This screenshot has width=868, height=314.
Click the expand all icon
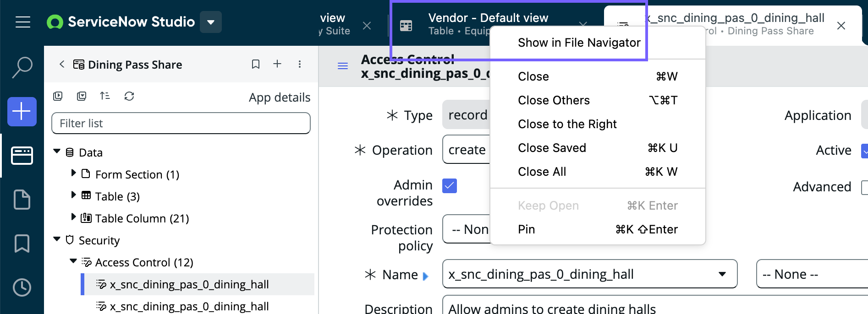(x=58, y=96)
